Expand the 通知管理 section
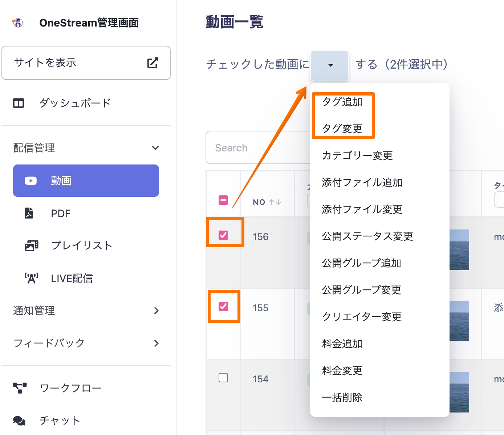504x435 pixels. click(156, 310)
